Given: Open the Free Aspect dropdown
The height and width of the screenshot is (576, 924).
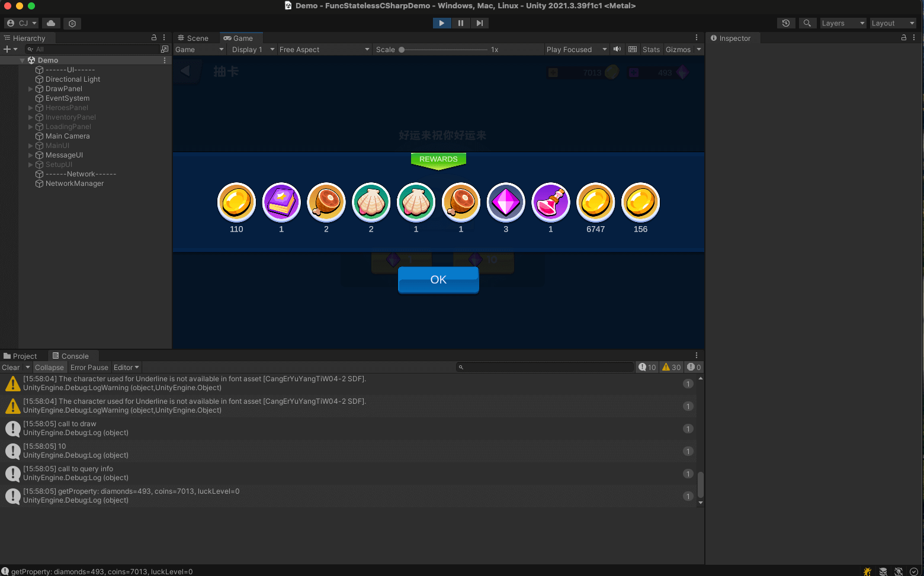Looking at the screenshot, I should (x=324, y=50).
